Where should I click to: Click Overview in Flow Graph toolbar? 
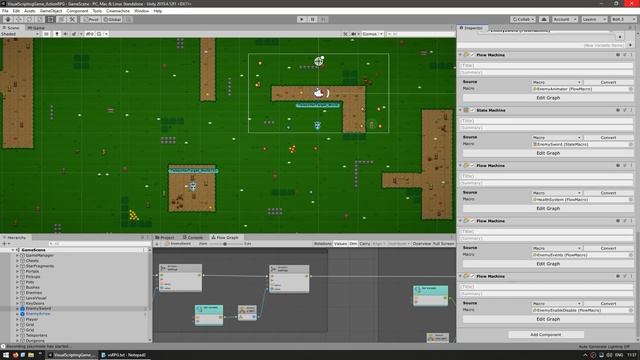[422, 244]
